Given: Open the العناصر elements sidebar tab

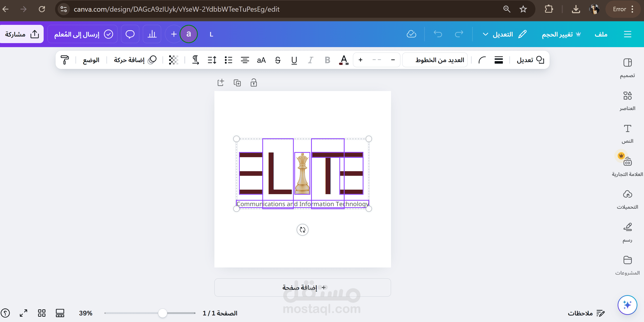Looking at the screenshot, I should pyautogui.click(x=627, y=100).
